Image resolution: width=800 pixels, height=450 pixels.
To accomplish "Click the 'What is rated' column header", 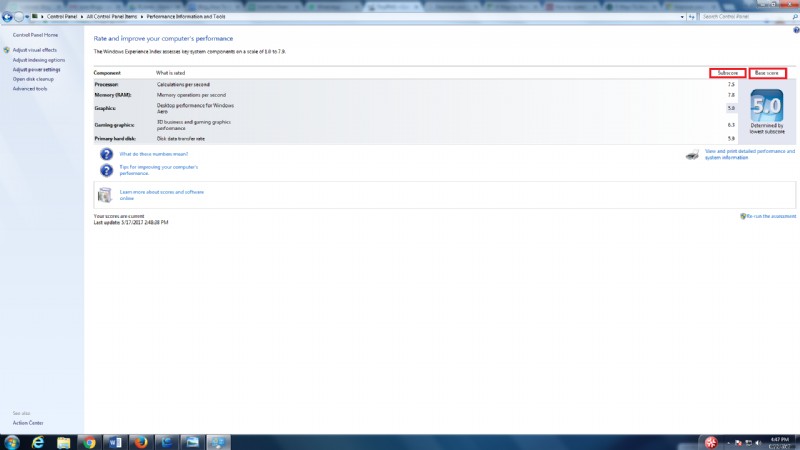I will point(170,73).
